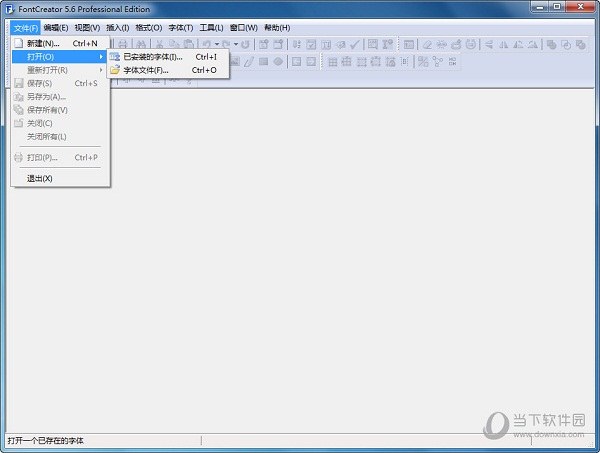This screenshot has height=453, width=600.
Task: Click the last overlapping contours icon
Action: click(580, 45)
